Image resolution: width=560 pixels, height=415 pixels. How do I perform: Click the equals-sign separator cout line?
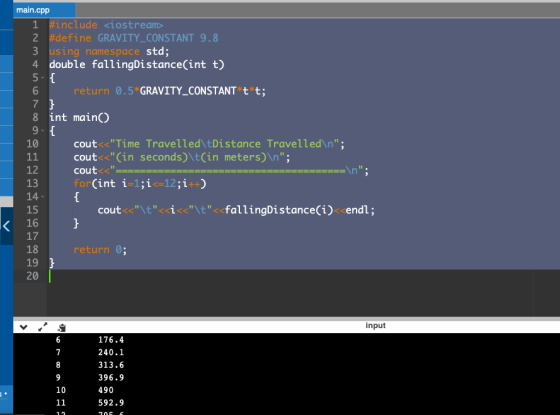221,170
